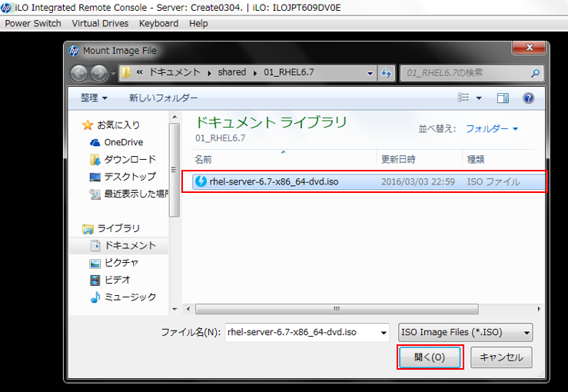The width and height of the screenshot is (568, 392).
Task: Select ミュージック library in sidebar
Action: 130,297
